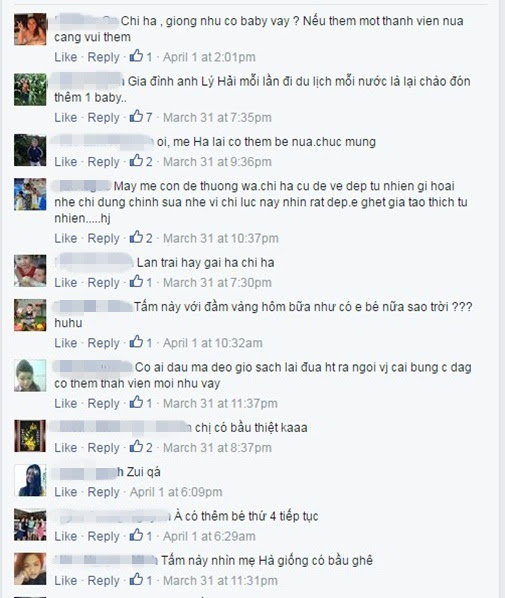View likes on 'Lan trai hay gai' comment
Screen dimensions: 505x598
tap(141, 282)
